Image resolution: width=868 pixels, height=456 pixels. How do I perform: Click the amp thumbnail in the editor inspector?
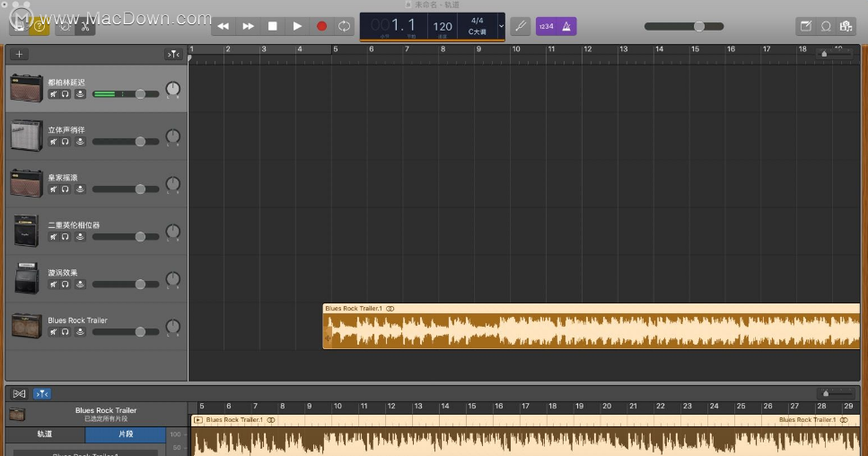tap(17, 414)
